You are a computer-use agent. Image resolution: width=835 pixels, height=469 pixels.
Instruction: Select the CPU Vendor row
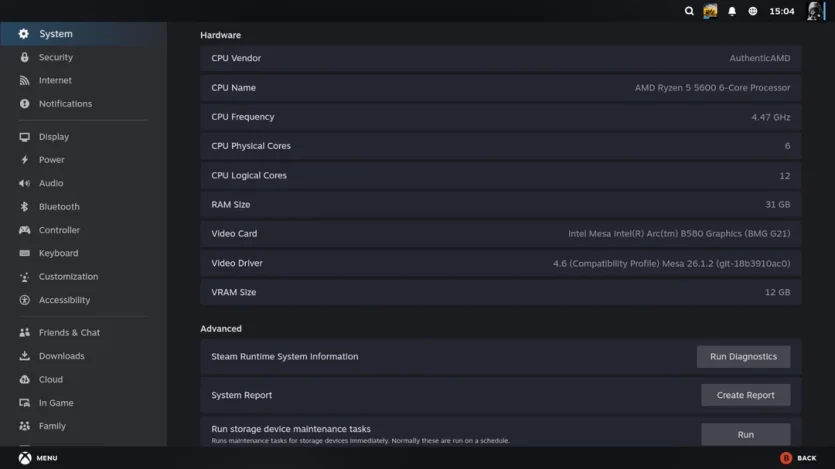click(x=501, y=58)
